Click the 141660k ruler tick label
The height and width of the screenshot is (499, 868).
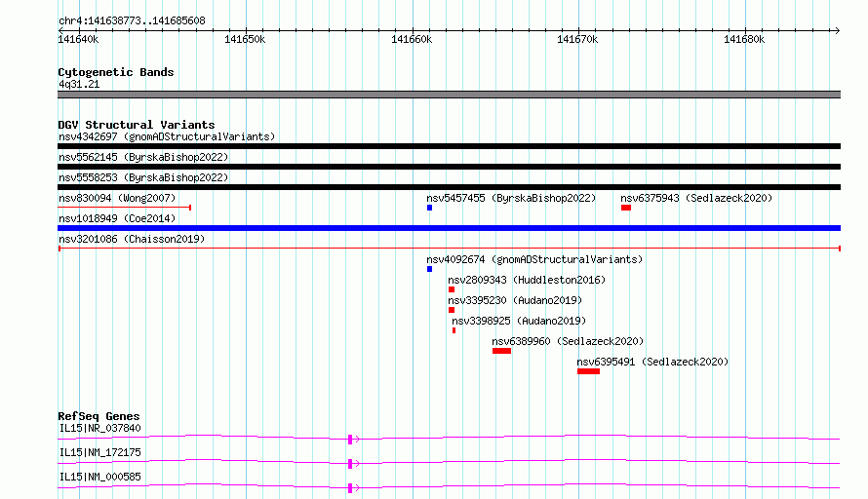click(412, 39)
